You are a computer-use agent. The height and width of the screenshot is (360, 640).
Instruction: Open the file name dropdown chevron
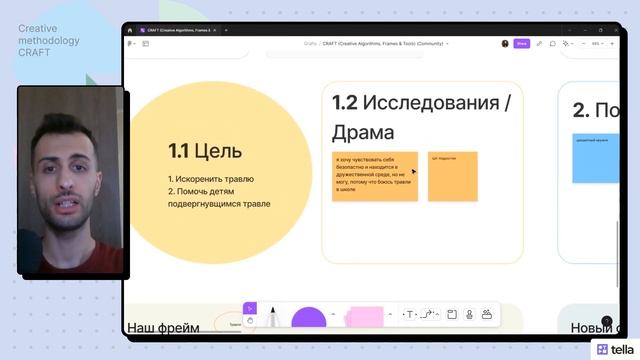(447, 44)
